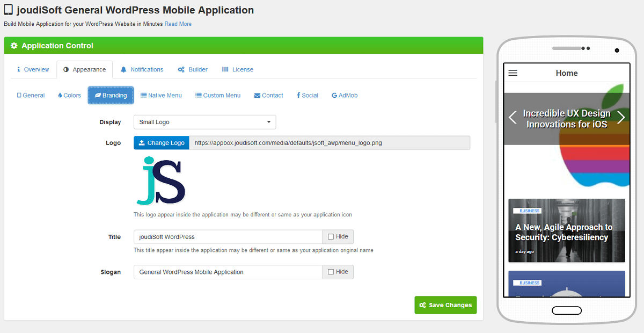This screenshot has width=644, height=333.
Task: Switch to Native Menu settings
Action: pos(161,95)
